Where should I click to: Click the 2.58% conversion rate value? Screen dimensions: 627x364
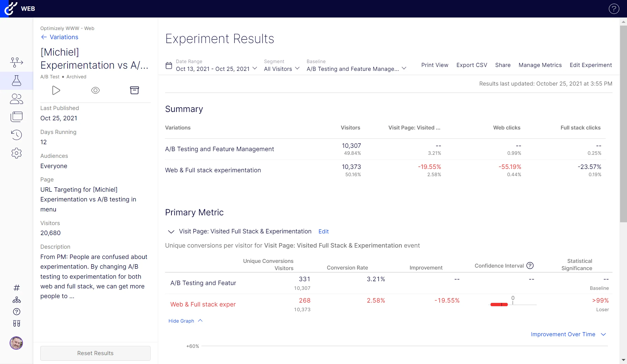[x=376, y=300]
